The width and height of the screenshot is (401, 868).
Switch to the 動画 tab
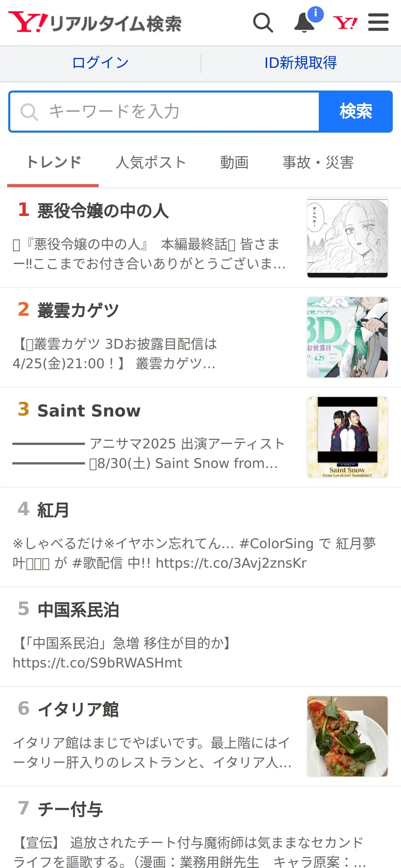(234, 162)
